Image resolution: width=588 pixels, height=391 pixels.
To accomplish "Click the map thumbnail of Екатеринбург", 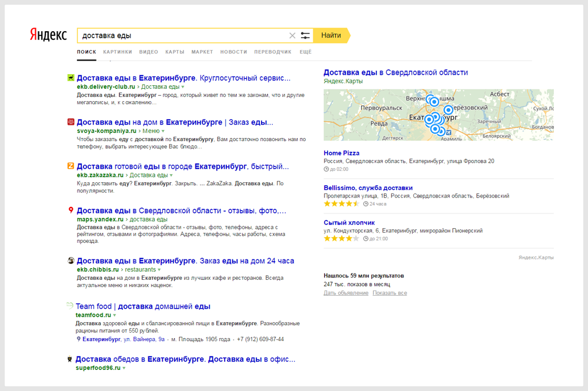I will click(x=439, y=115).
